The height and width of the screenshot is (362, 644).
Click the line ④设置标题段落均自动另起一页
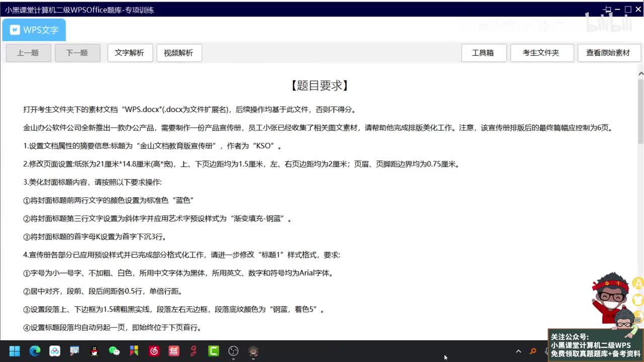coord(113,327)
